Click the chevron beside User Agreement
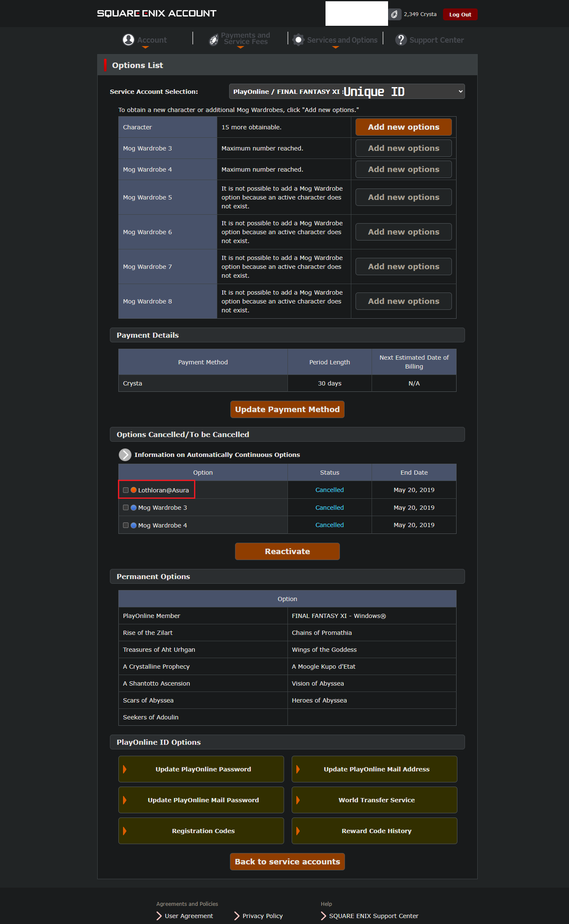This screenshot has height=924, width=569. coord(159,916)
